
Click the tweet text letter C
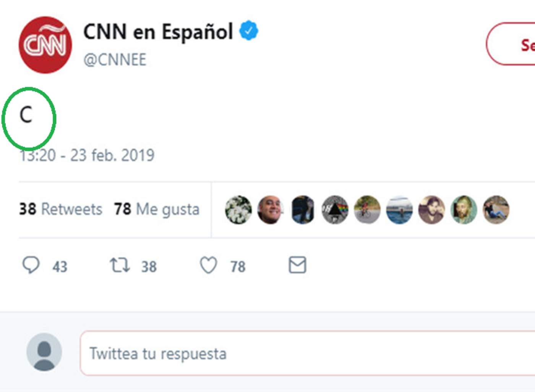[26, 115]
